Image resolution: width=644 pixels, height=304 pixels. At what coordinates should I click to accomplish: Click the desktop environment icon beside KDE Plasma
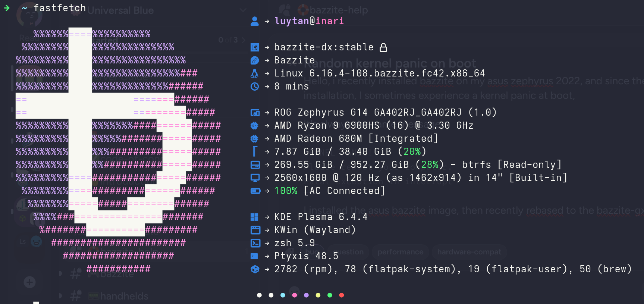(x=255, y=217)
